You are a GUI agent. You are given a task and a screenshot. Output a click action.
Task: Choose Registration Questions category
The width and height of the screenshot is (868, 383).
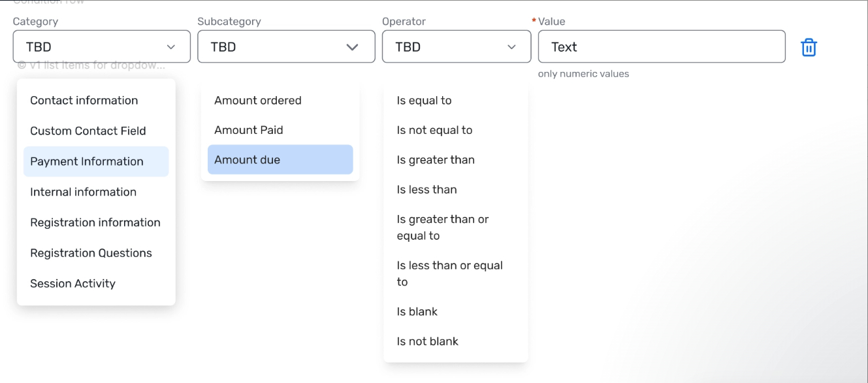click(x=91, y=253)
